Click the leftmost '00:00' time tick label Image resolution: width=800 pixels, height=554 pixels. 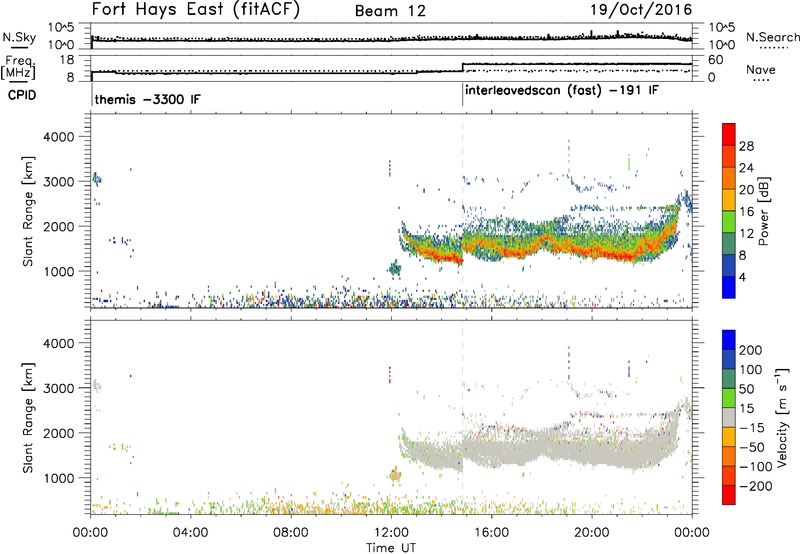click(x=90, y=533)
